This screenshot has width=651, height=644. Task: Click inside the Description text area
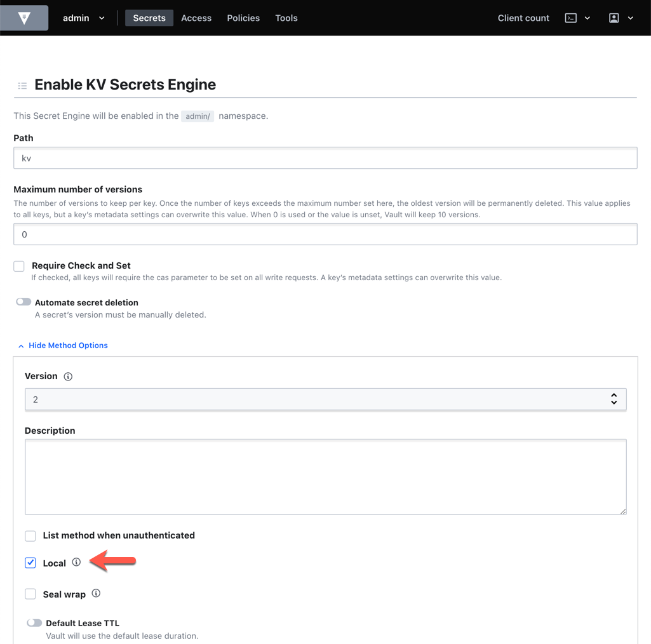coord(325,475)
